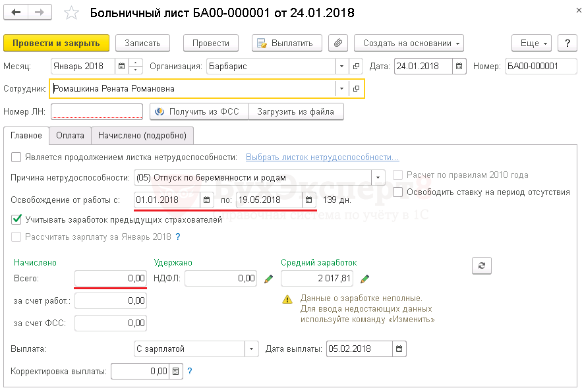
Task: Increase month with stepper up arrow
Action: coord(136,63)
